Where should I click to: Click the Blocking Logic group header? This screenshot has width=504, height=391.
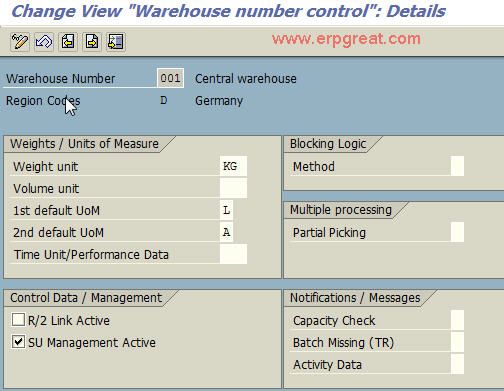[328, 144]
